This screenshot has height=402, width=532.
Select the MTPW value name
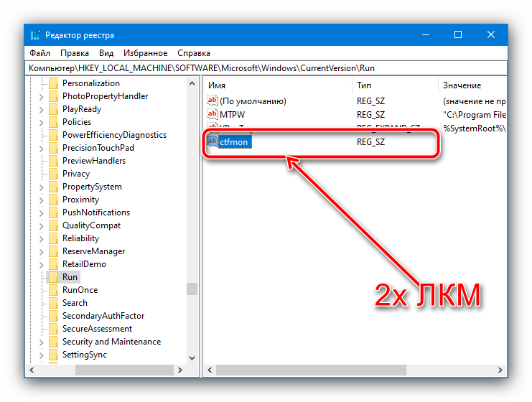232,115
